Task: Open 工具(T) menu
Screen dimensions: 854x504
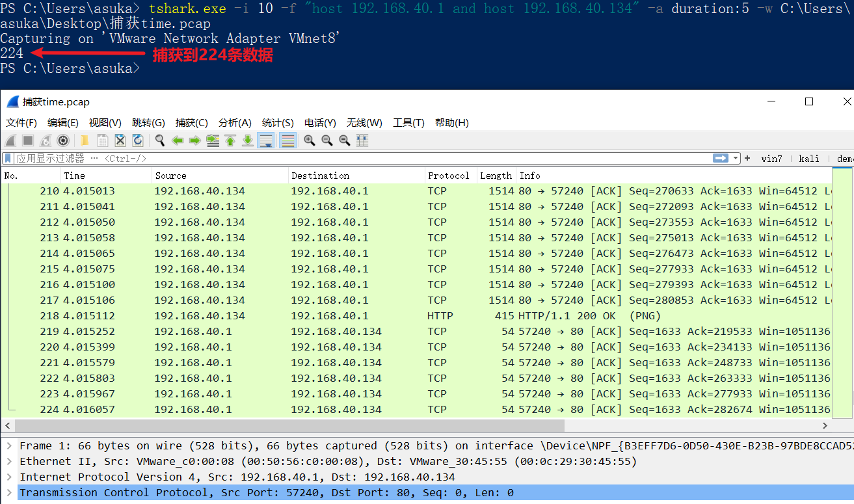Action: (408, 123)
